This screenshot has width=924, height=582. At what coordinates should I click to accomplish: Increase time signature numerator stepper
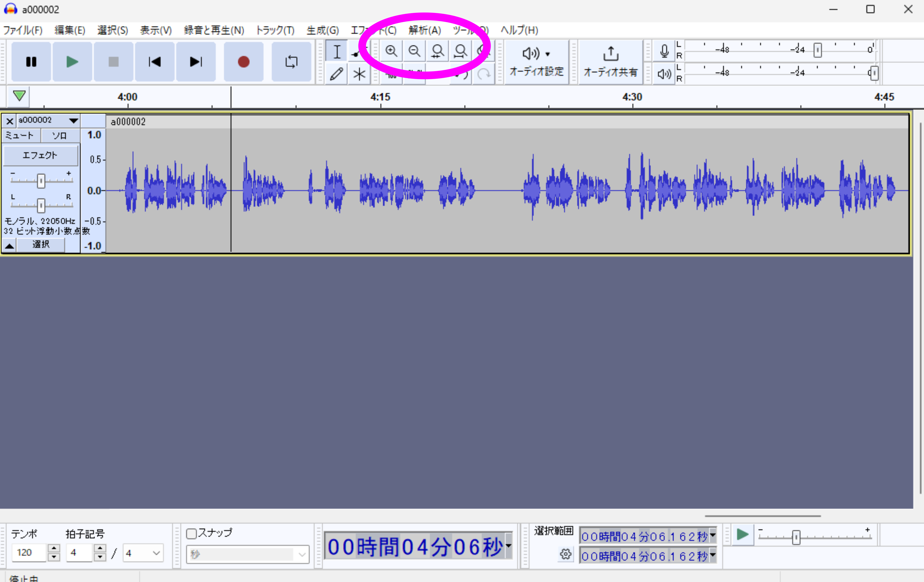(100, 548)
